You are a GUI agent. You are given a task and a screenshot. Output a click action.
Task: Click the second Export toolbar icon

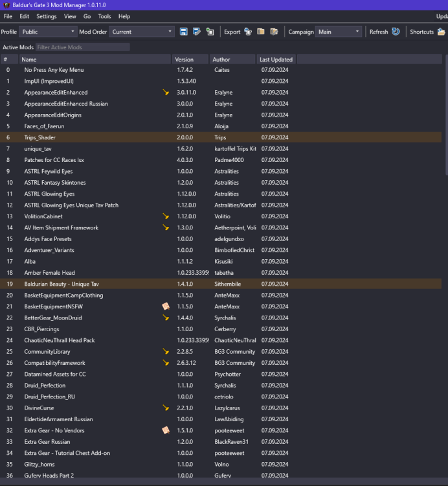click(261, 32)
